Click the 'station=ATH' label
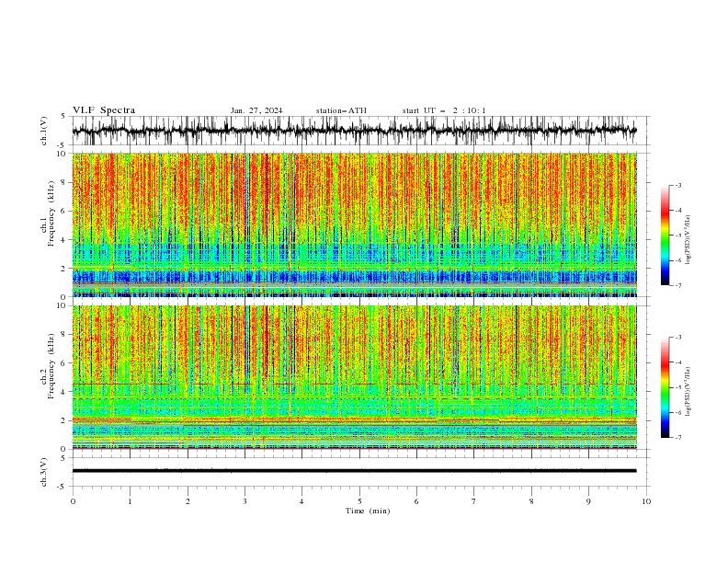 pos(341,110)
